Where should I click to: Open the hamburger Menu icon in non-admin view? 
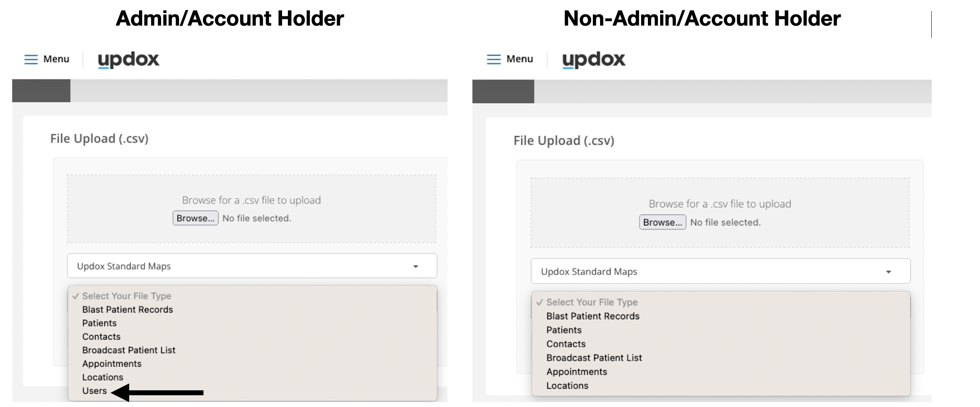coord(494,60)
